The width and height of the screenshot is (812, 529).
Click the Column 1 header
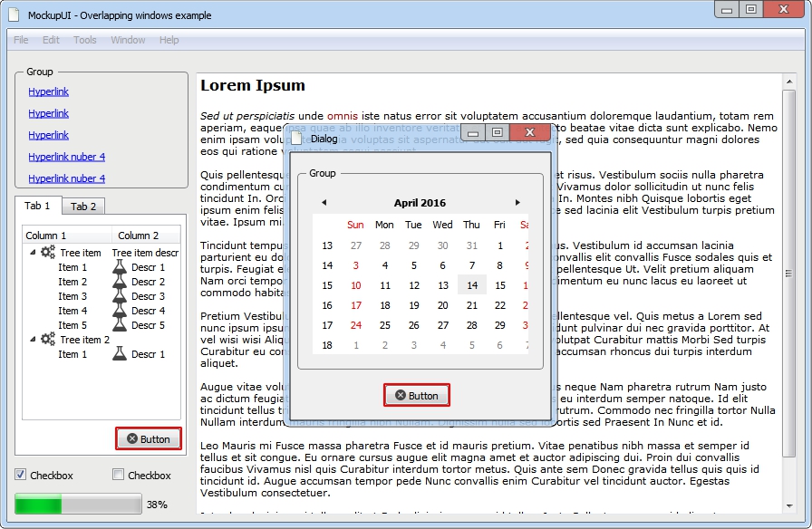[x=67, y=236]
